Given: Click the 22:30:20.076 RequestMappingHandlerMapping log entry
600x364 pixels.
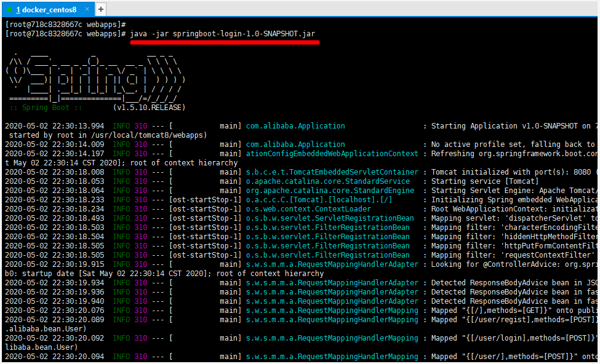Looking at the screenshot, I should pyautogui.click(x=301, y=311).
